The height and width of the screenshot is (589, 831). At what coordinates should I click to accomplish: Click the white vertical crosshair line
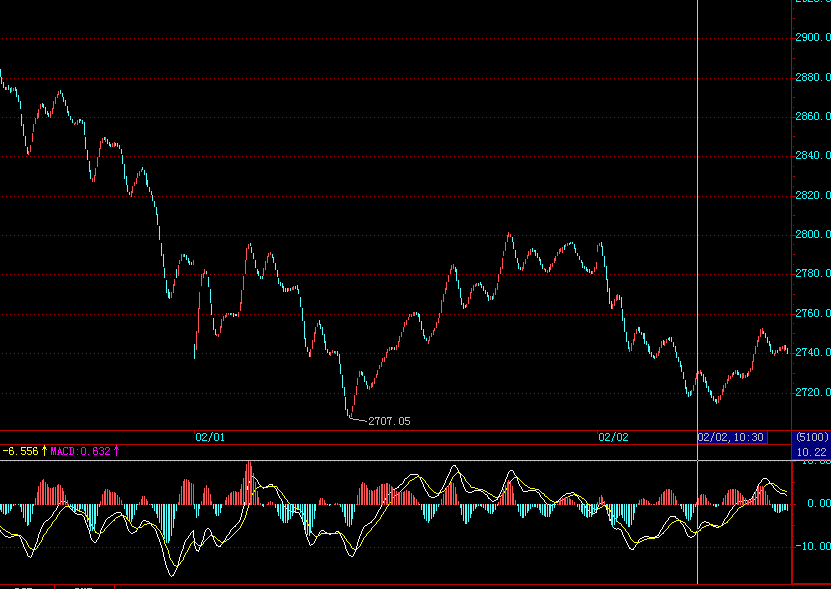pyautogui.click(x=696, y=250)
